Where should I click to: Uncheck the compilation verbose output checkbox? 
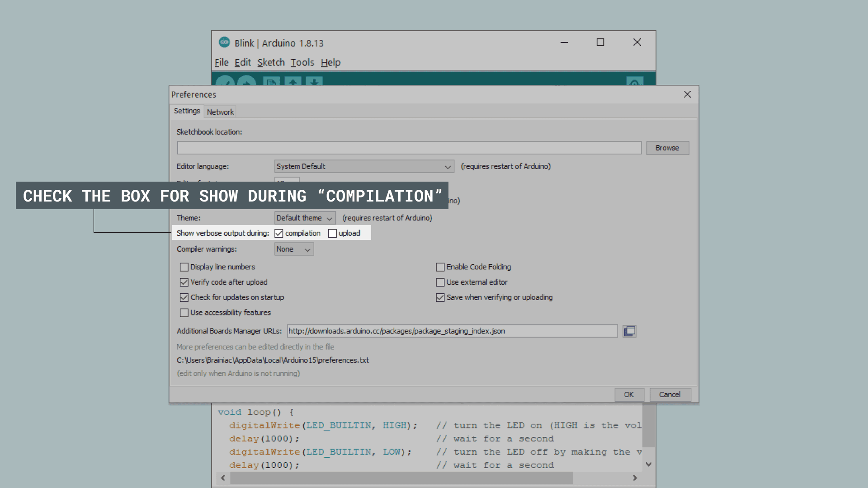pos(279,233)
